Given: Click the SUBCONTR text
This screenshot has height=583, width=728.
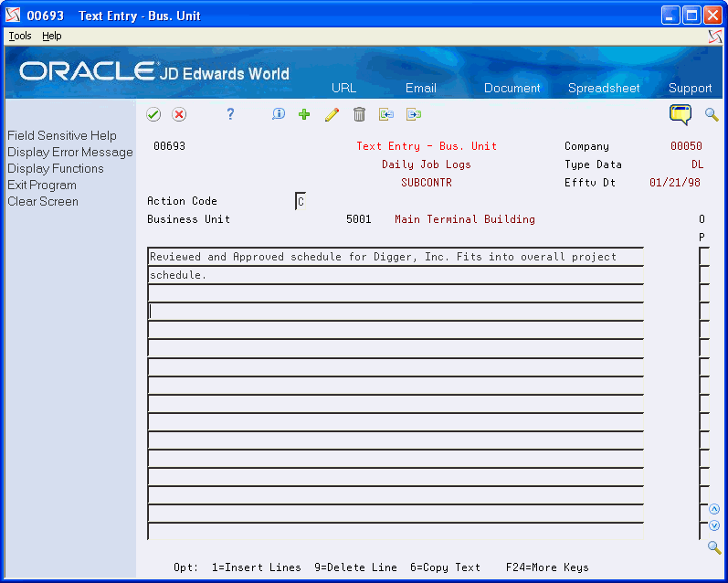Looking at the screenshot, I should coord(427,183).
